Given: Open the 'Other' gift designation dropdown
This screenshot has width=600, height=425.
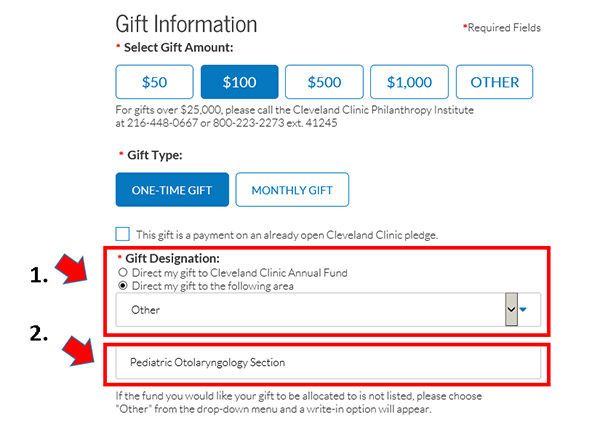Looking at the screenshot, I should click(x=310, y=310).
